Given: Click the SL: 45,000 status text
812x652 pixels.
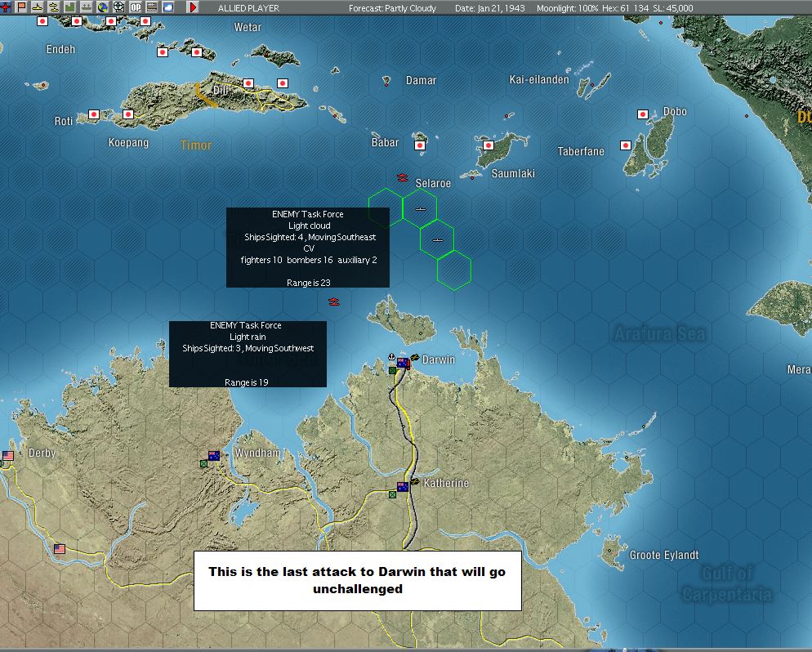Looking at the screenshot, I should (x=672, y=8).
